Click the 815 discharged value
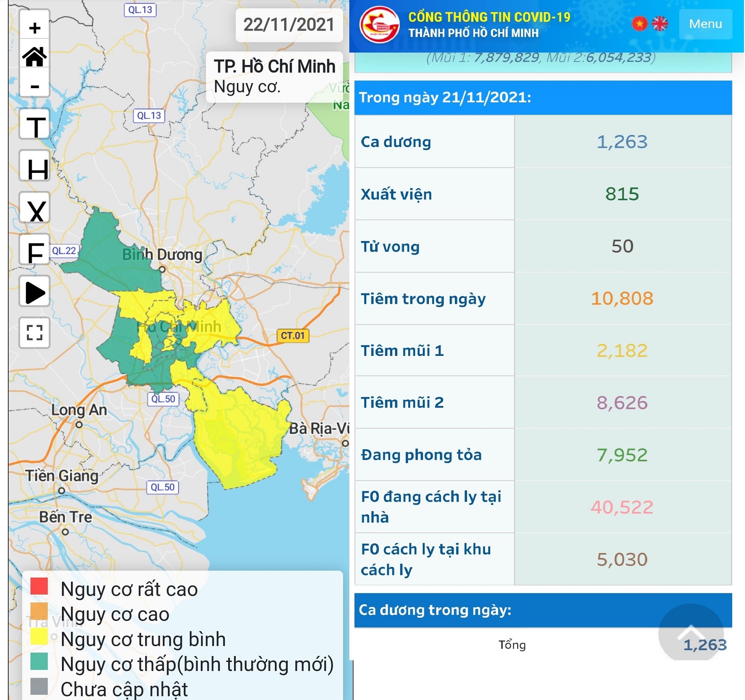The image size is (745, 700). 622,194
